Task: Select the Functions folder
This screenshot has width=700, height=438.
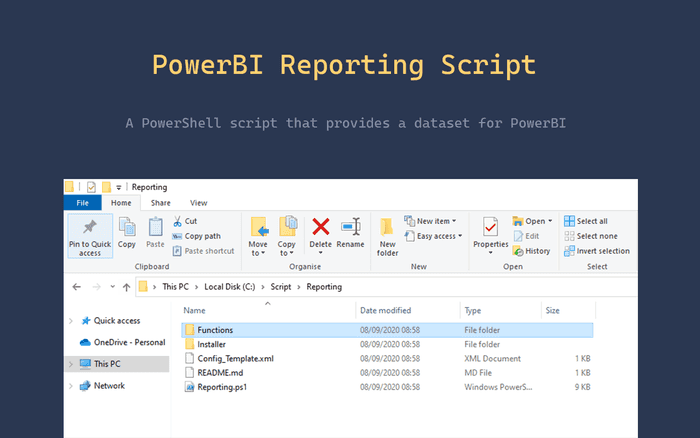Action: (387, 330)
